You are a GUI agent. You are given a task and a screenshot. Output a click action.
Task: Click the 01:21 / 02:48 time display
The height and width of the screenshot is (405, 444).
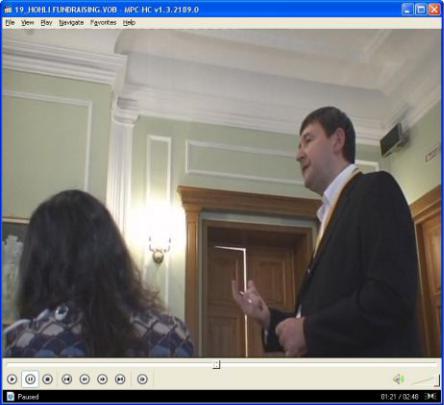tap(399, 397)
